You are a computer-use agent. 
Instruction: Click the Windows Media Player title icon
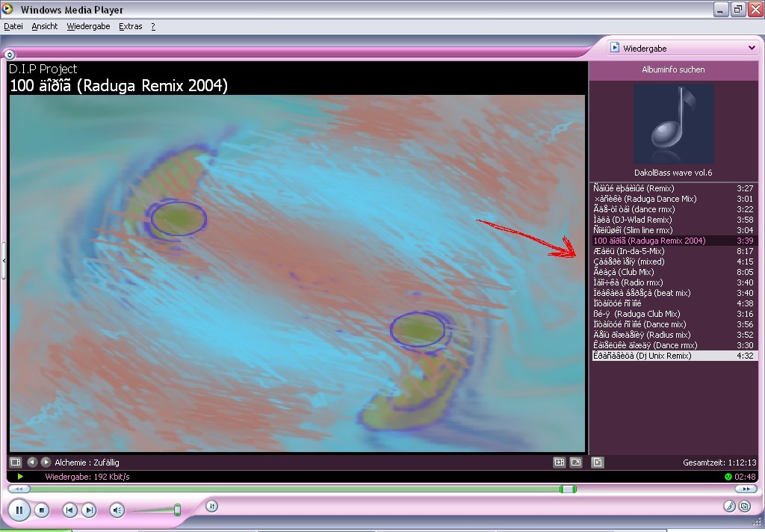point(7,9)
